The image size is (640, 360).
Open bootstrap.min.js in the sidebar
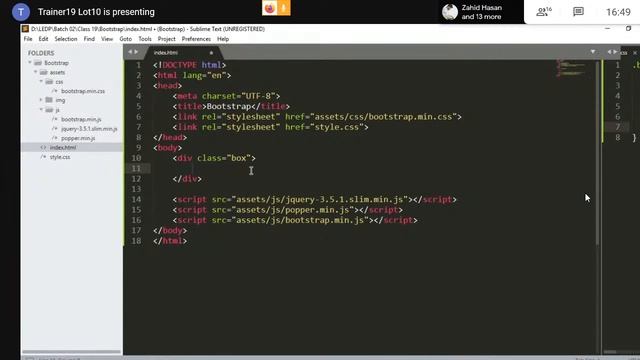tap(81, 119)
